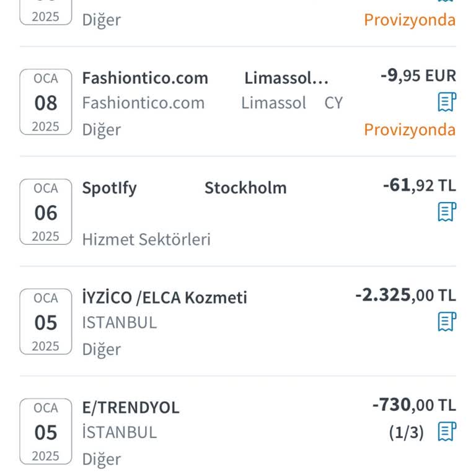
Task: Tap Provizyonda status on topmost transaction
Action: point(410,20)
